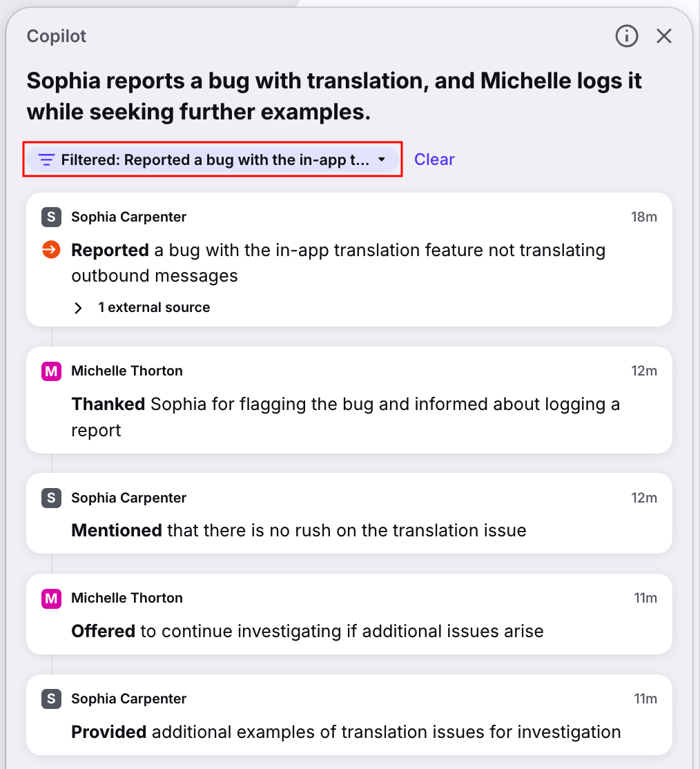This screenshot has height=769, width=700.
Task: Click the Sophia Carpenter name at 18m
Action: tap(129, 217)
